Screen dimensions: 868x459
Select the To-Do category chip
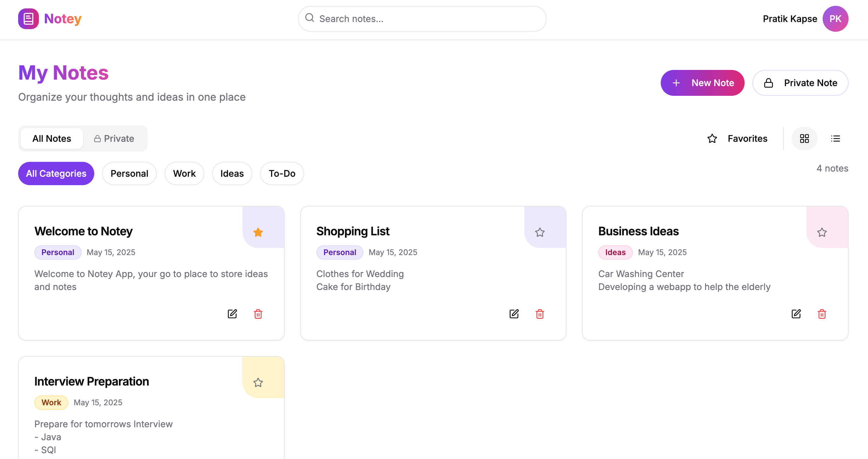click(x=282, y=174)
